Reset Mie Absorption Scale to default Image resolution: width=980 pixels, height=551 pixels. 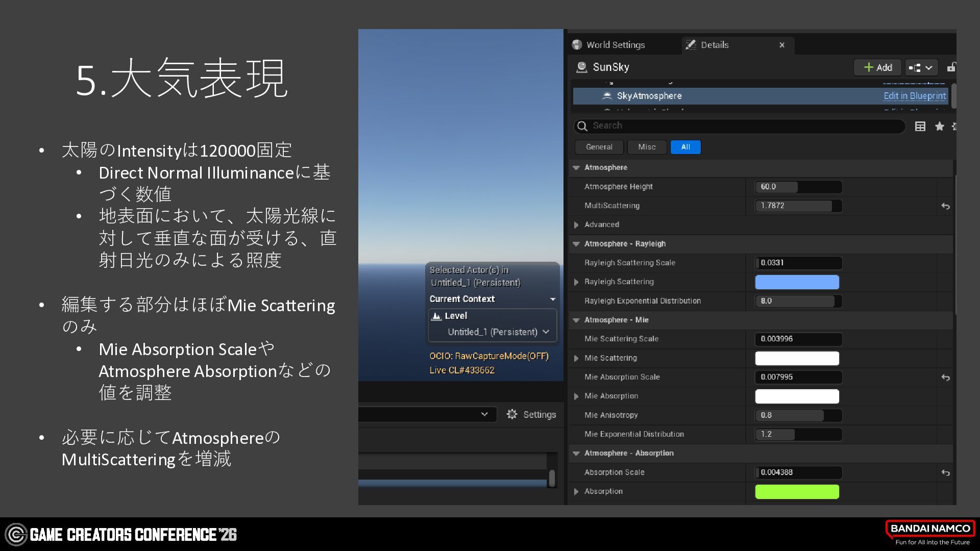945,378
